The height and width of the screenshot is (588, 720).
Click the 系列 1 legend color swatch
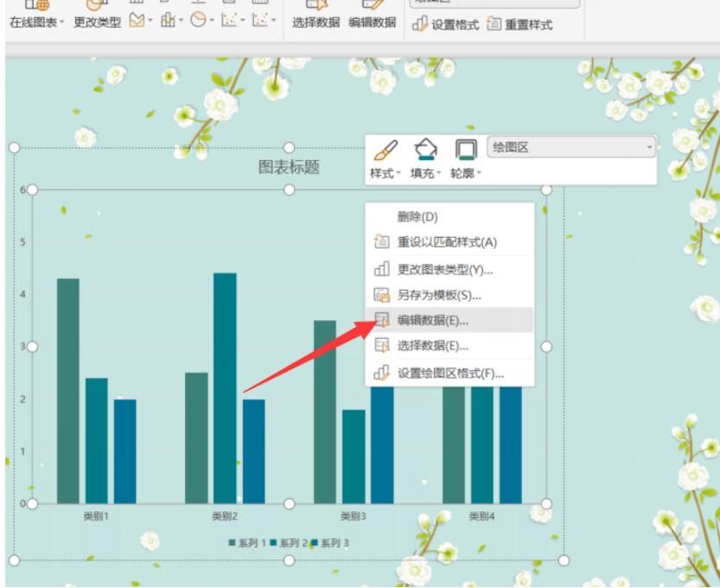(x=232, y=542)
